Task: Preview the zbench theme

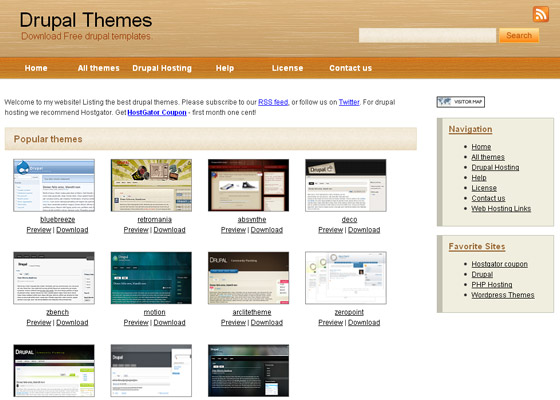Action: (x=39, y=322)
